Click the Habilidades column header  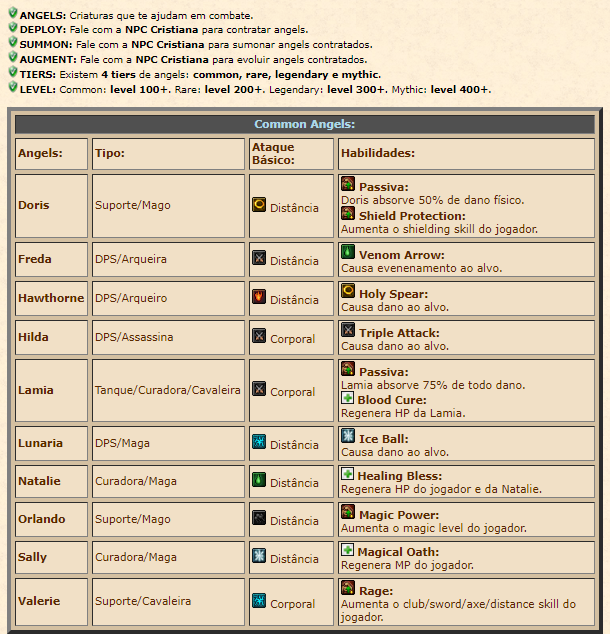point(466,154)
